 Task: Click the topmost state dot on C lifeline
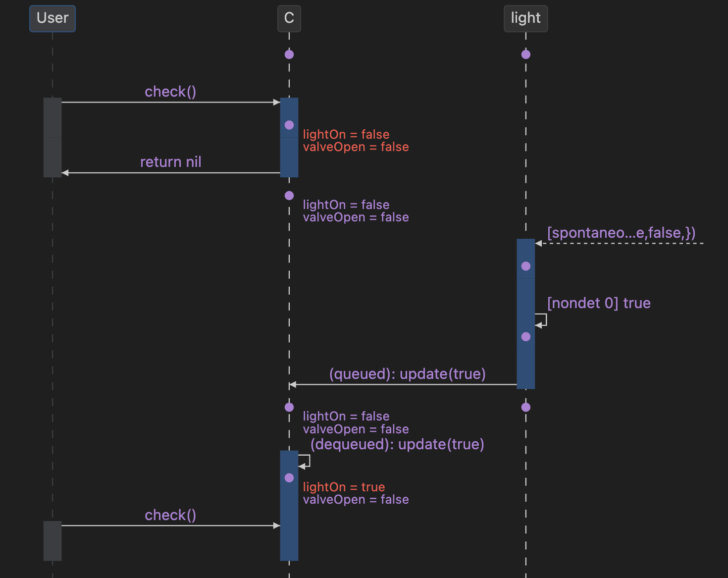(x=289, y=54)
